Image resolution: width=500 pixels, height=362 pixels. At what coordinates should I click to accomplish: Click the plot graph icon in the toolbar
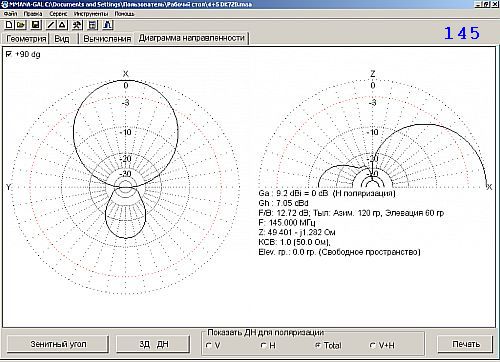(x=107, y=25)
